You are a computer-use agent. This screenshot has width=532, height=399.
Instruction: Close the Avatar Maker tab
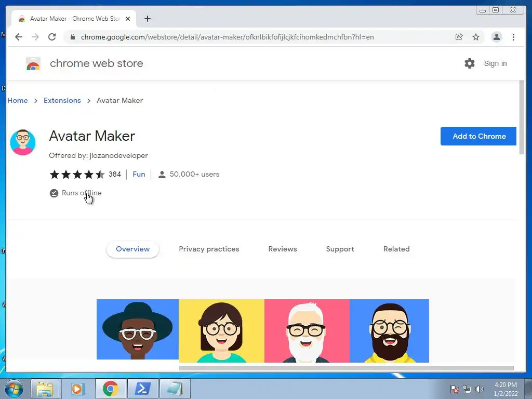[128, 19]
